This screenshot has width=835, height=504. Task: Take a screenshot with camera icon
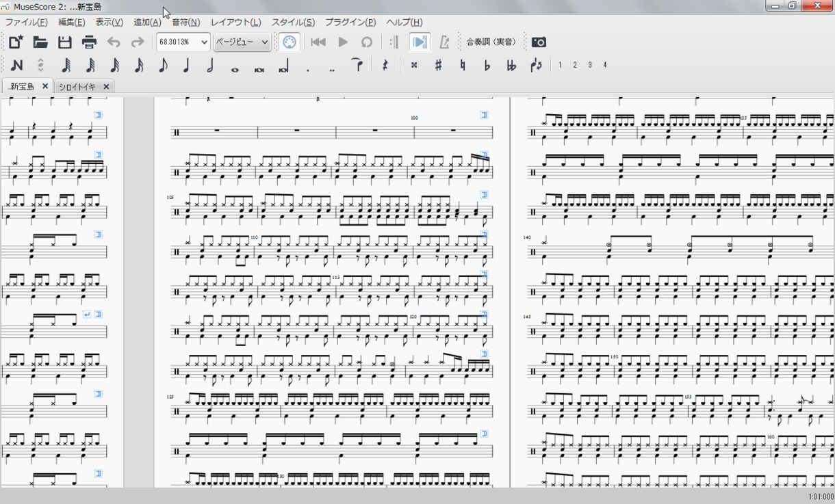click(x=539, y=42)
